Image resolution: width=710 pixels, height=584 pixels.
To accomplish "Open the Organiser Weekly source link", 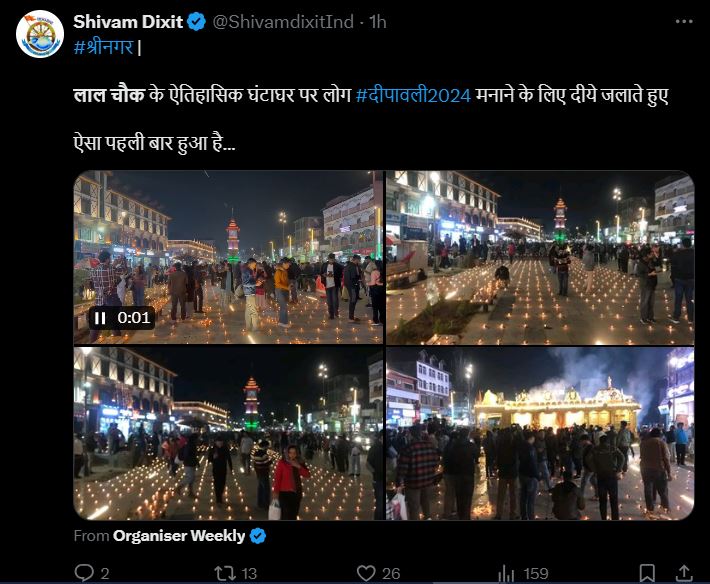I will click(x=179, y=536).
